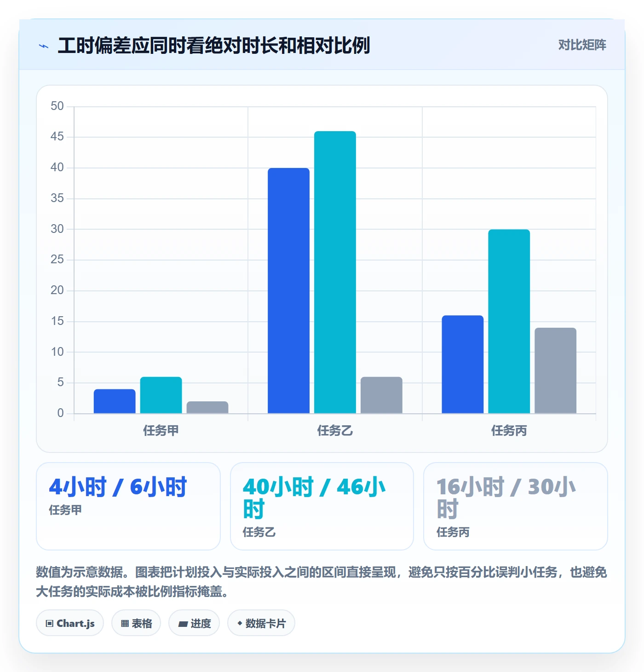This screenshot has height=672, width=644.
Task: Click the 25 y-axis tick label
Action: (57, 260)
